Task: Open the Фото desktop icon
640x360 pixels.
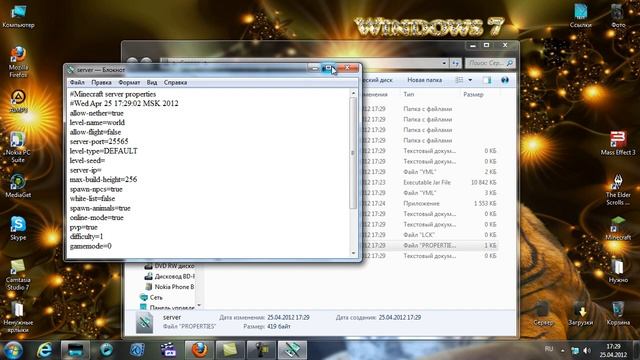Action: (x=618, y=16)
